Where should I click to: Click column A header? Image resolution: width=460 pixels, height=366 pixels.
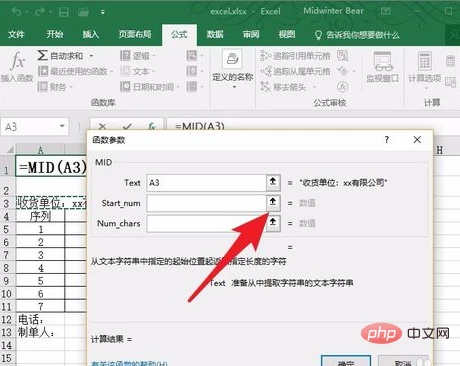click(x=40, y=149)
